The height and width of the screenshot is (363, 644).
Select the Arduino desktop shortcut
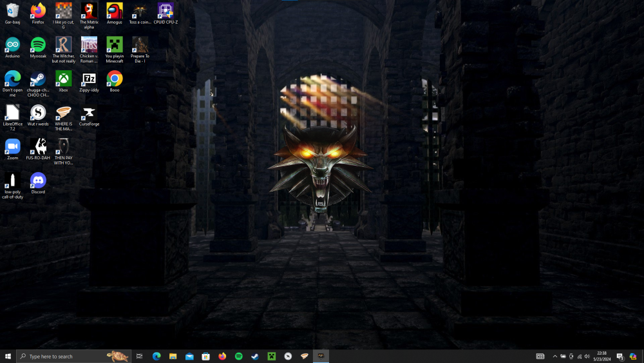(x=12, y=47)
